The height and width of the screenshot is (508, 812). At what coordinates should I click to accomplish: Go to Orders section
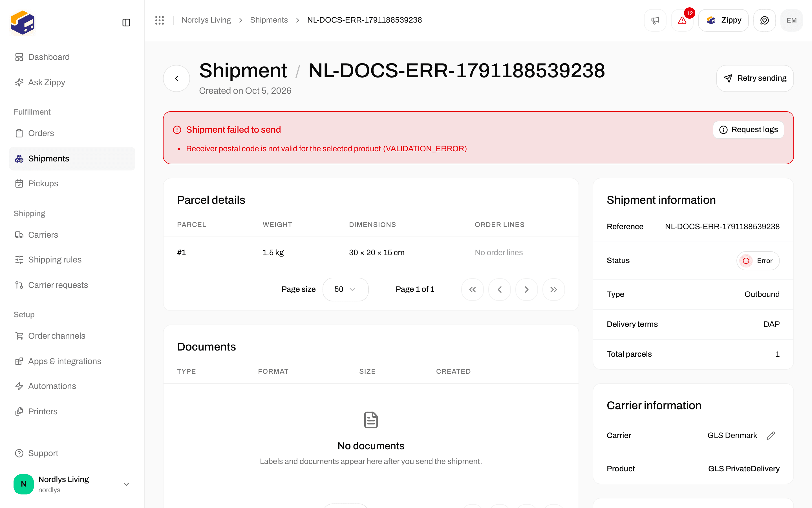pos(72,133)
